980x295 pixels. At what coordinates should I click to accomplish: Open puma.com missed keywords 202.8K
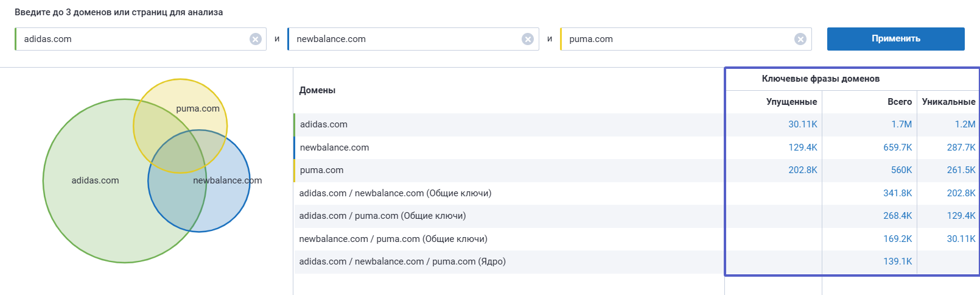tap(803, 170)
